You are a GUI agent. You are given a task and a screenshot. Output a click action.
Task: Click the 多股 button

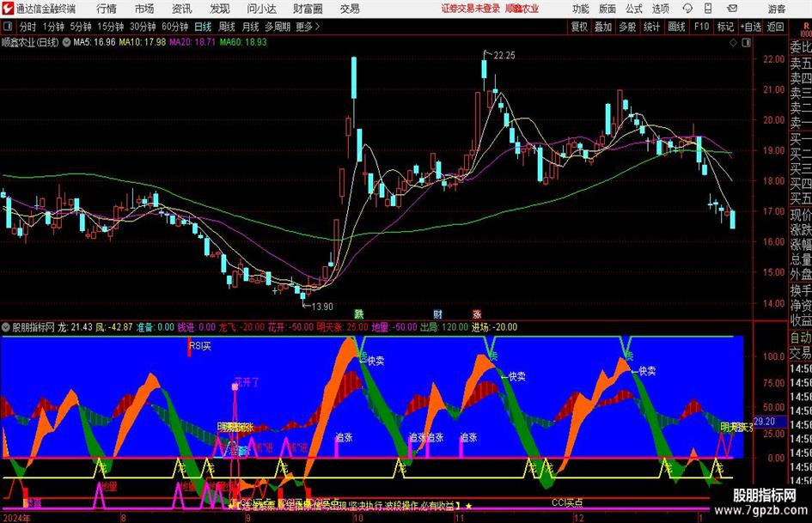[x=627, y=27]
